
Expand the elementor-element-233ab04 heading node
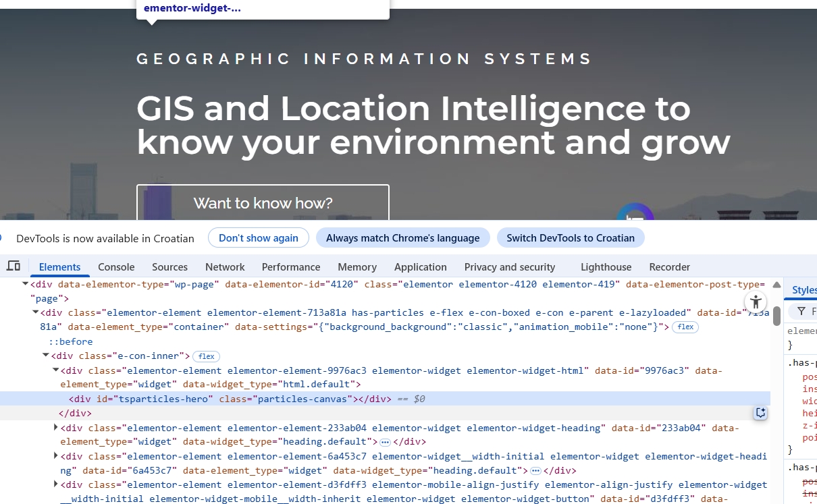56,428
